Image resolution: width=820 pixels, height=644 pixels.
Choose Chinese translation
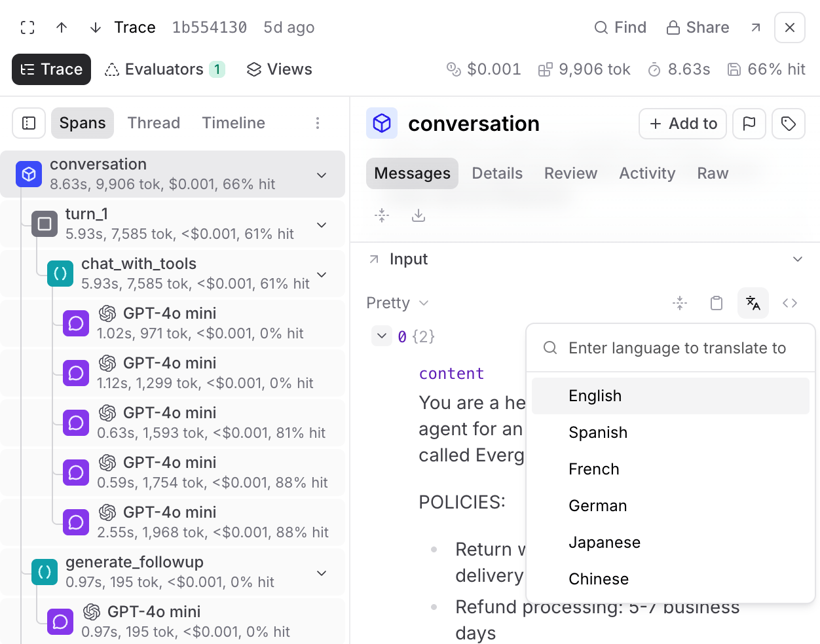pos(671,579)
